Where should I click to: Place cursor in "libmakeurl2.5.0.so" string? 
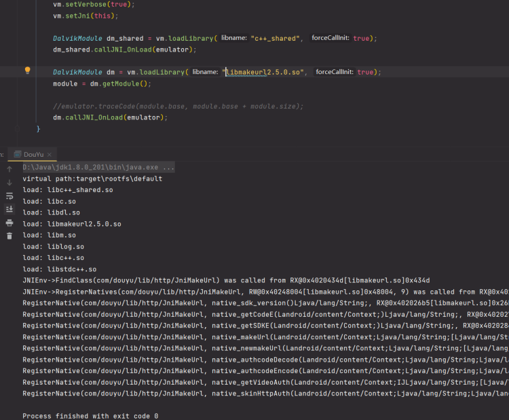pos(265,72)
